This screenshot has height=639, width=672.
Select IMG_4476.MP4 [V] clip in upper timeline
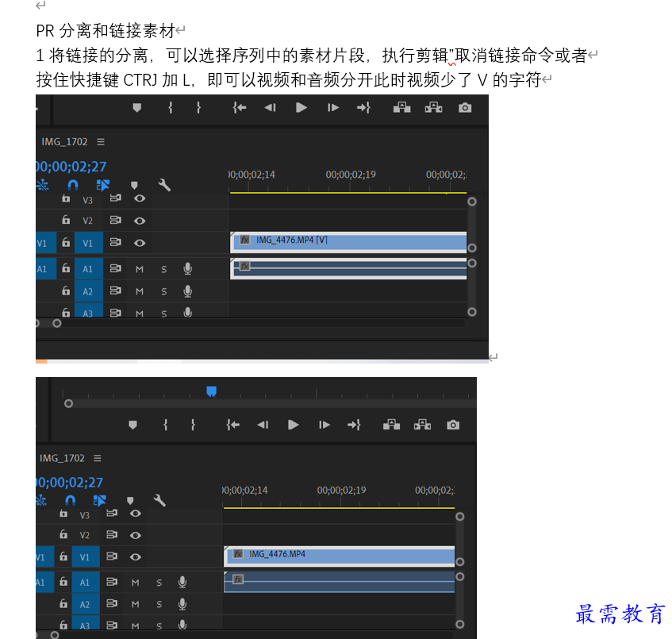point(348,242)
